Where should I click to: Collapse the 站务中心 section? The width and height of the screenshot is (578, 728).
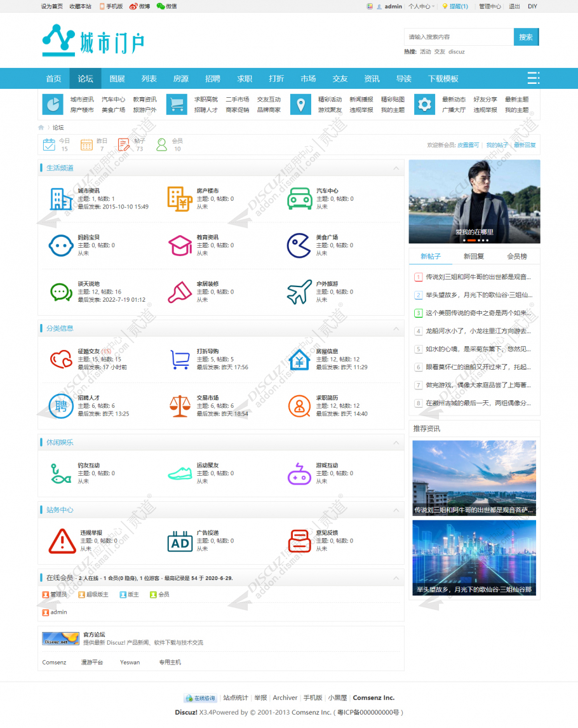(396, 510)
